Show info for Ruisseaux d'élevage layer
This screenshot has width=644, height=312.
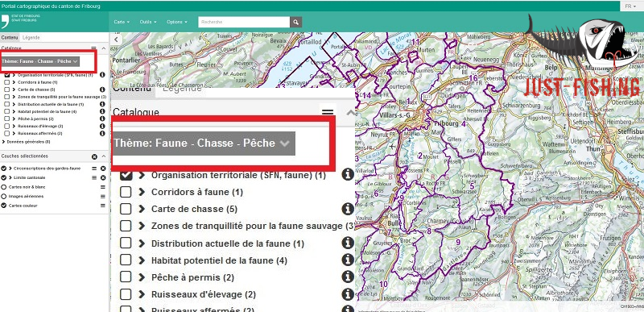pyautogui.click(x=102, y=126)
